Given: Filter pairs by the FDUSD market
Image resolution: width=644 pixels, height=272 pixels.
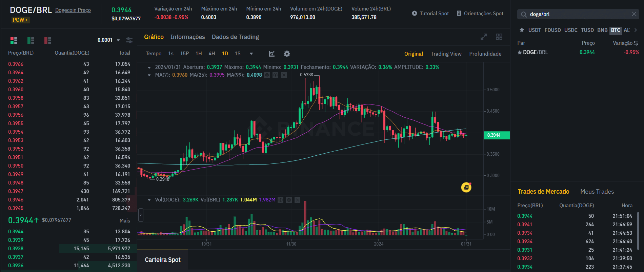Looking at the screenshot, I should pyautogui.click(x=552, y=30).
